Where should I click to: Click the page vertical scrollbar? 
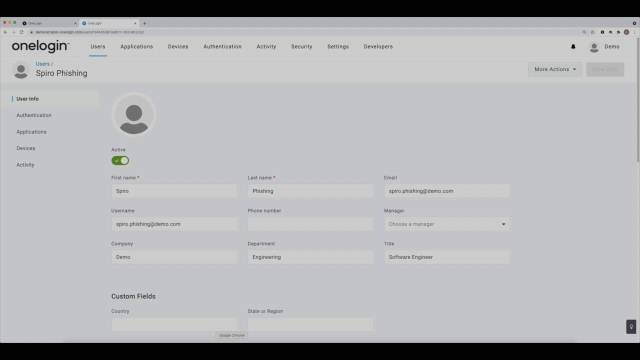[638, 100]
